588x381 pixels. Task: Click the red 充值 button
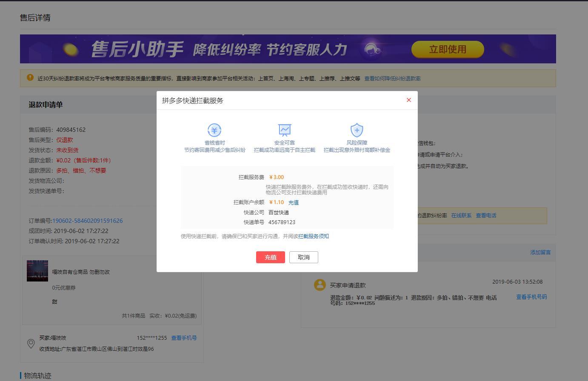pyautogui.click(x=270, y=257)
